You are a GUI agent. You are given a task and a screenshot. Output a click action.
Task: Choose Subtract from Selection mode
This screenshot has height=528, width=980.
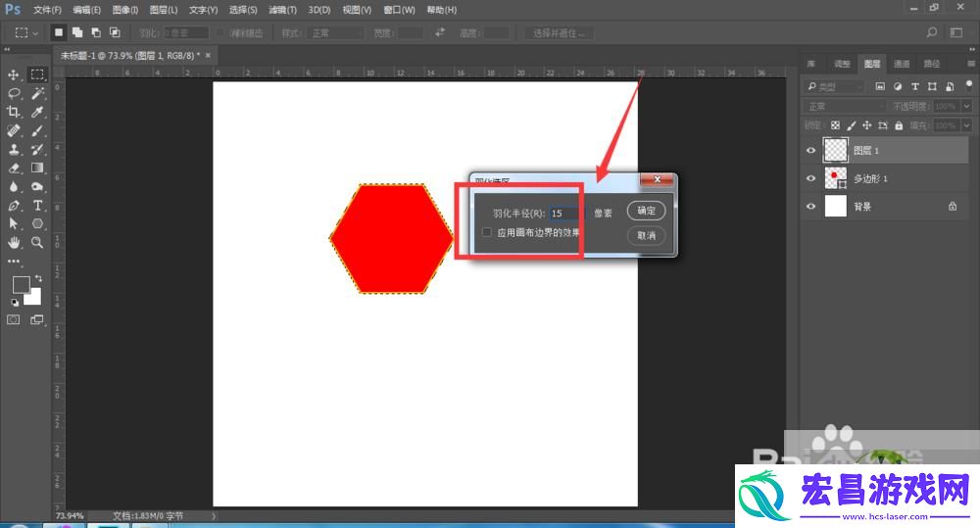click(96, 32)
